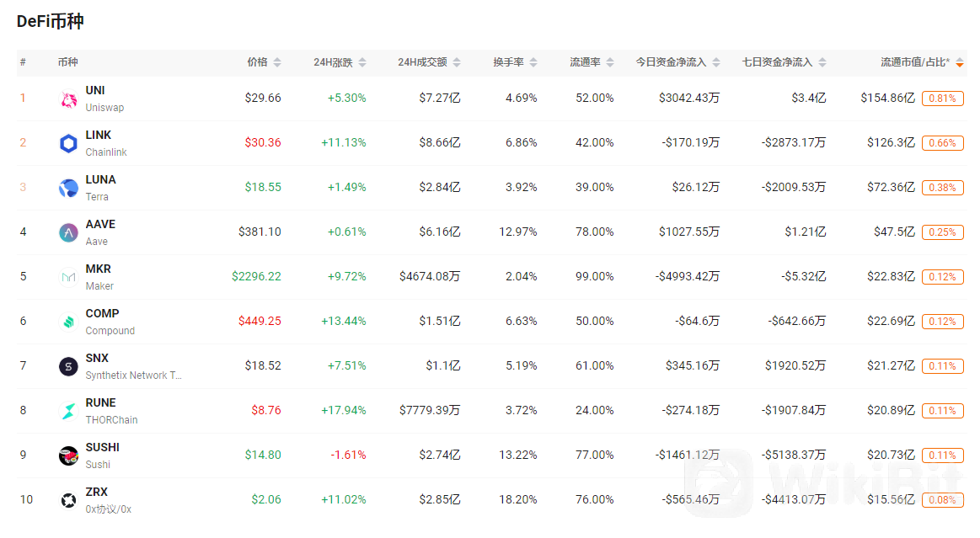Open the RUNE coin link

[x=100, y=402]
